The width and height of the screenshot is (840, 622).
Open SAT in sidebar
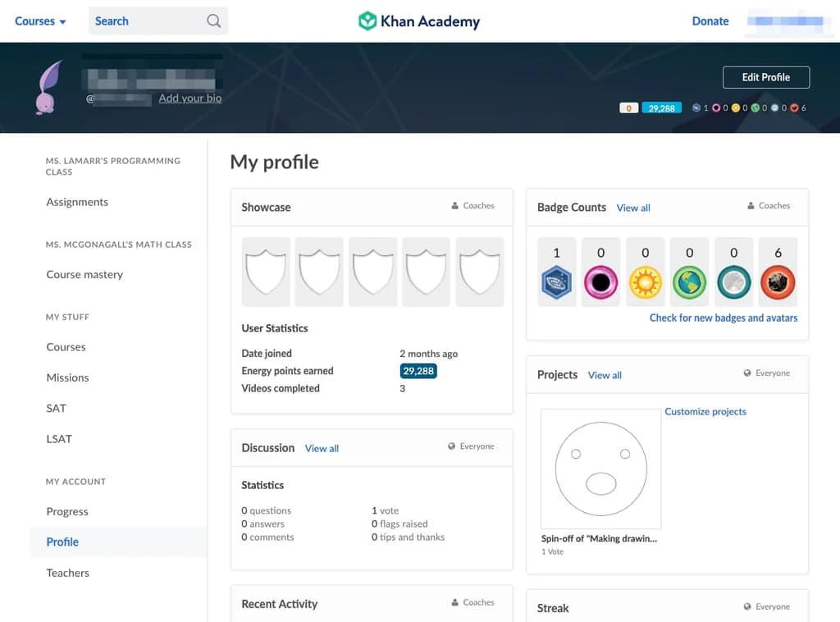coord(57,408)
